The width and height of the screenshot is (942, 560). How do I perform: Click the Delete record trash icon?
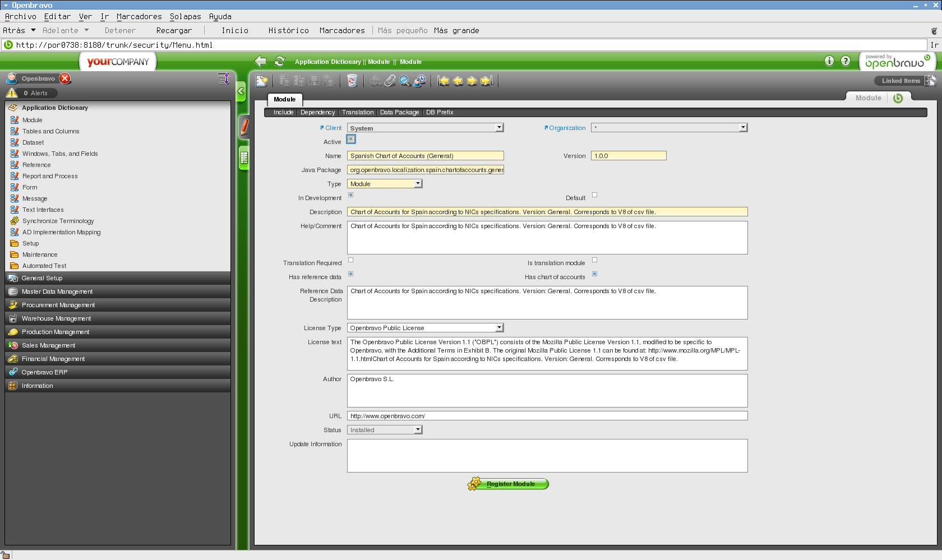[x=352, y=81]
